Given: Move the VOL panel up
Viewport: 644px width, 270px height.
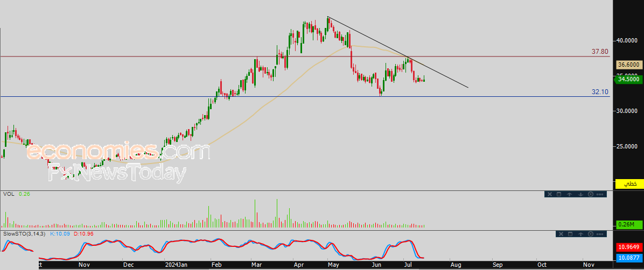Looking at the screenshot, I should pyautogui.click(x=569, y=195).
